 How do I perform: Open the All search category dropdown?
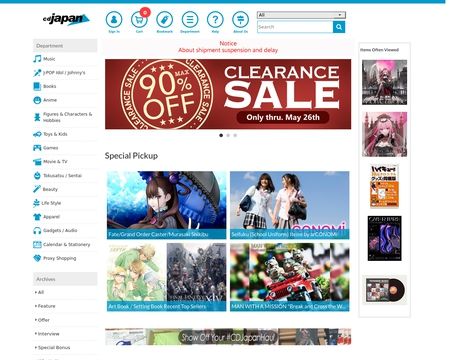301,15
